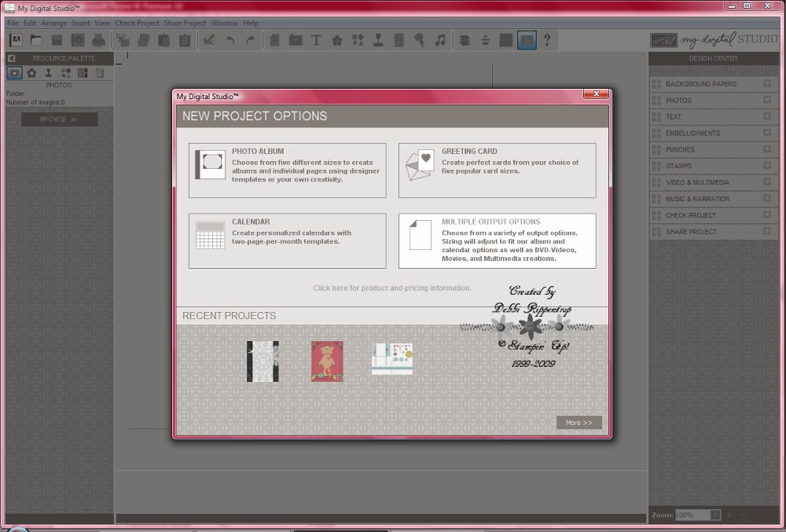This screenshot has height=532, width=786.
Task: Click the product and pricing information link
Action: (x=392, y=288)
